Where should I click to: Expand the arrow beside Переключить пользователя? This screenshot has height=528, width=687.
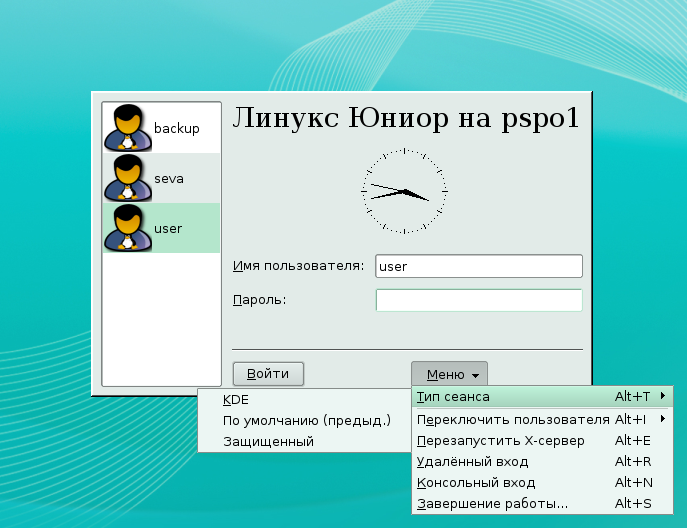(664, 419)
